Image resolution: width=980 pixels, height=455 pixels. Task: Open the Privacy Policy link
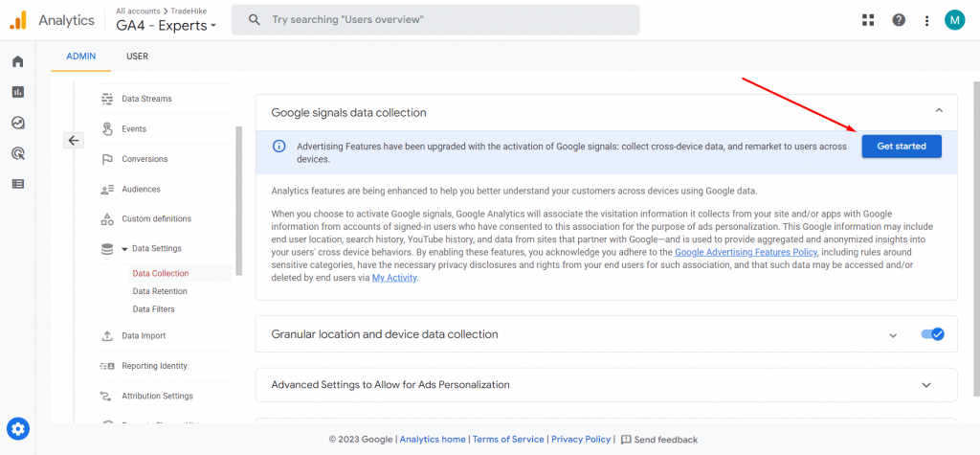click(x=581, y=440)
